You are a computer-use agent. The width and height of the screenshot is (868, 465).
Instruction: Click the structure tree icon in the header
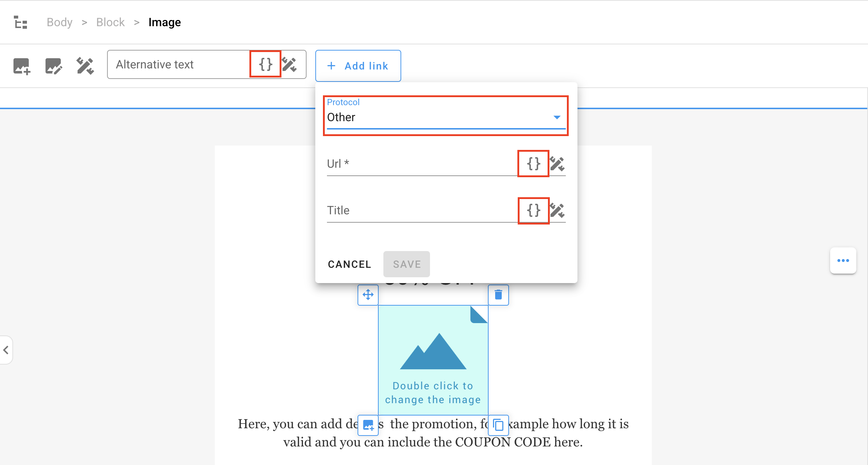pos(21,22)
